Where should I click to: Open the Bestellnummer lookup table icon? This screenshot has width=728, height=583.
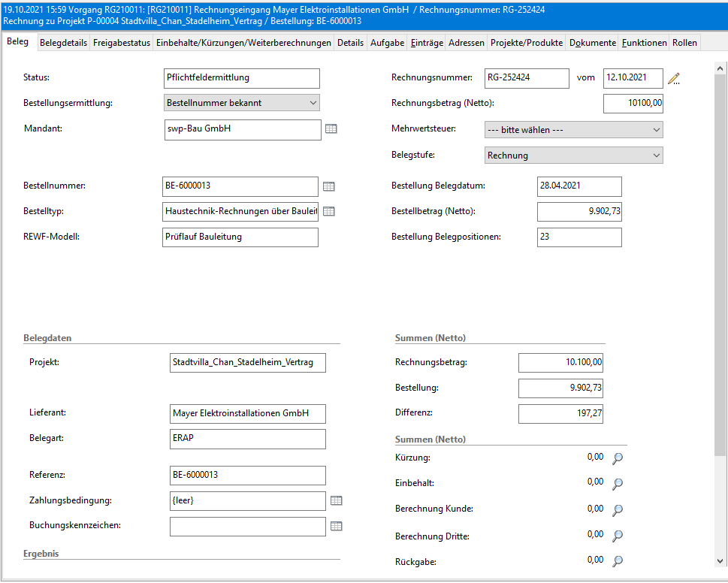[329, 186]
